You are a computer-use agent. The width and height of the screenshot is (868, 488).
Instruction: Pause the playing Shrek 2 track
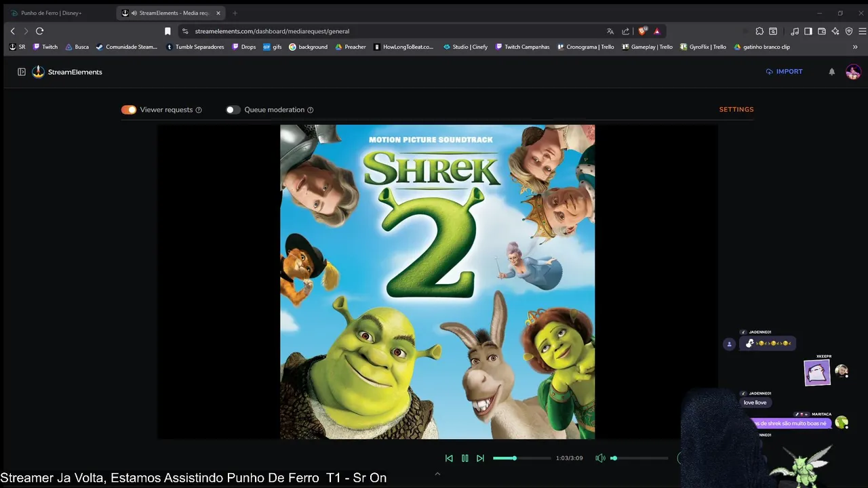point(465,458)
